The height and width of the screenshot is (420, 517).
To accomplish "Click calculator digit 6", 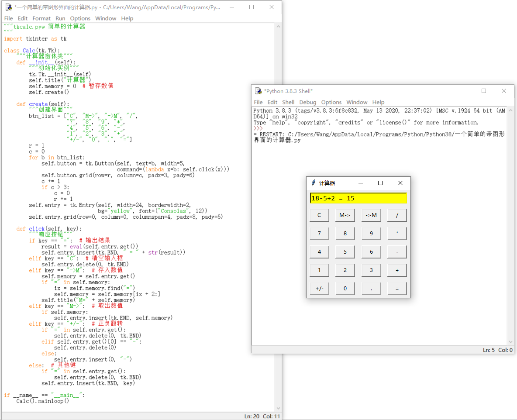I will (x=371, y=251).
